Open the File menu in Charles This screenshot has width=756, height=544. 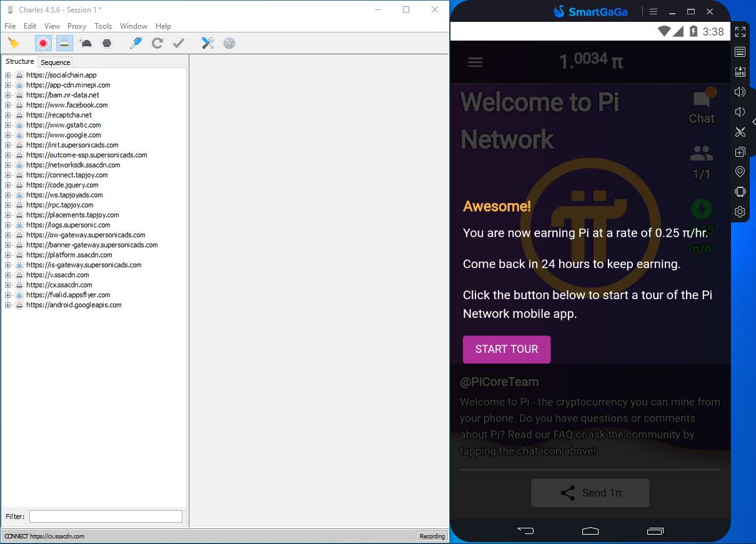coord(10,26)
